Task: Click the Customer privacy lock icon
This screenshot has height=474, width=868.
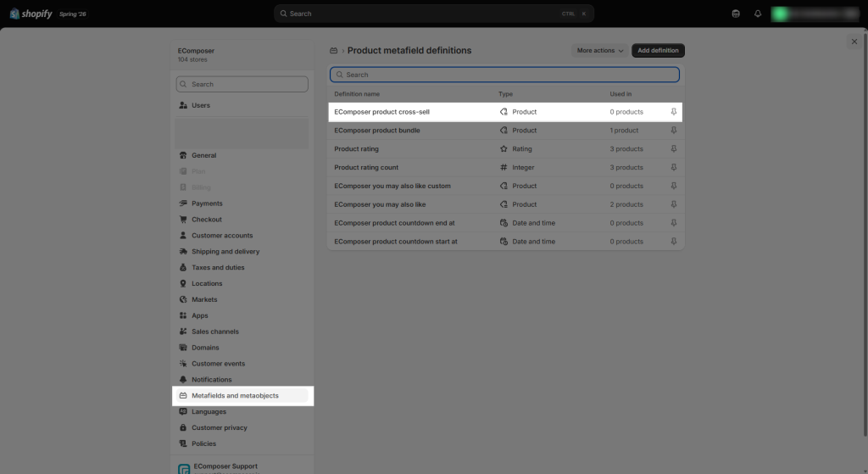Action: [x=183, y=428]
